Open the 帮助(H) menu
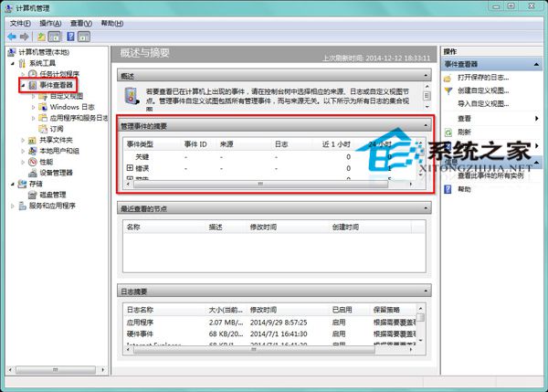548x392 pixels. [111, 24]
